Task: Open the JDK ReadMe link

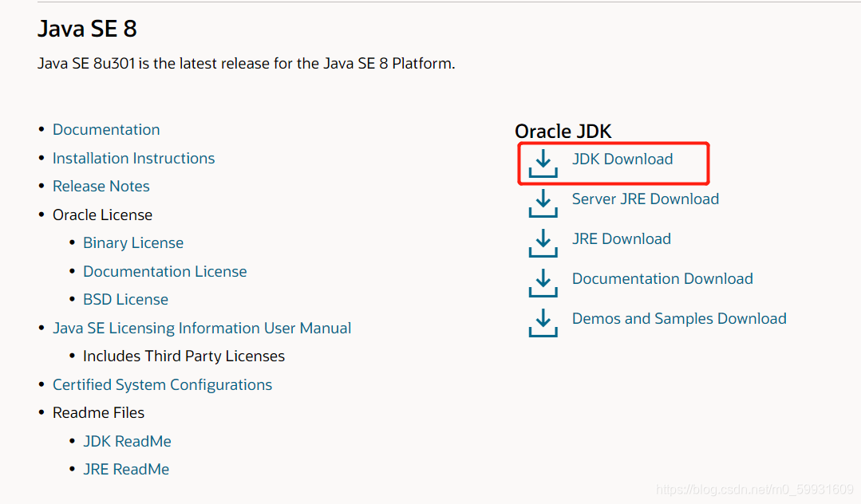Action: click(127, 442)
